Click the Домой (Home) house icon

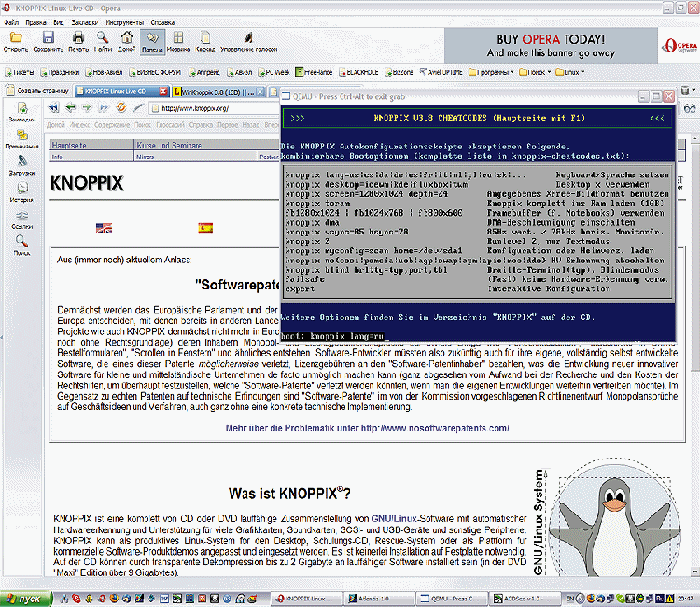pos(127,38)
